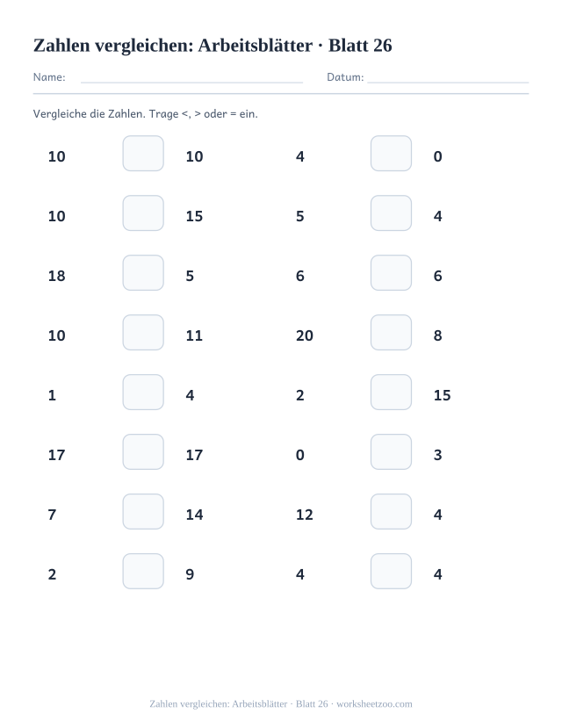Choose answer box between 2 and 9
Viewport: 562px width, 728px height.
coord(143,571)
